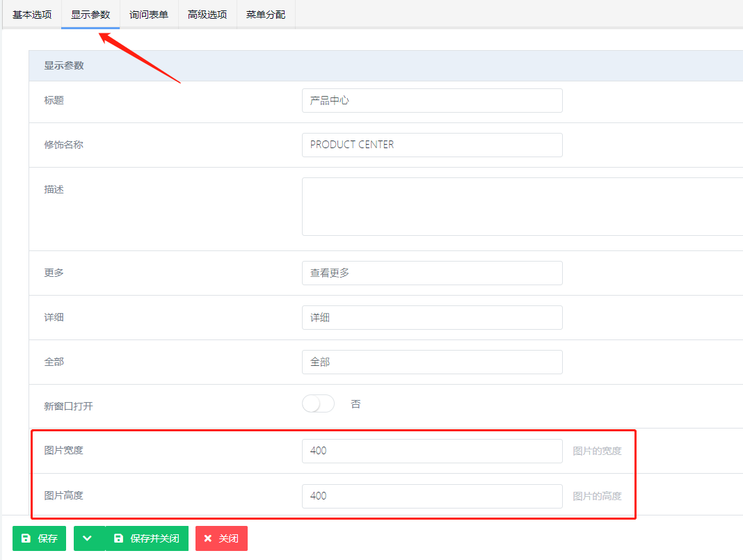Toggle the 新窗口打开 switch

[318, 404]
